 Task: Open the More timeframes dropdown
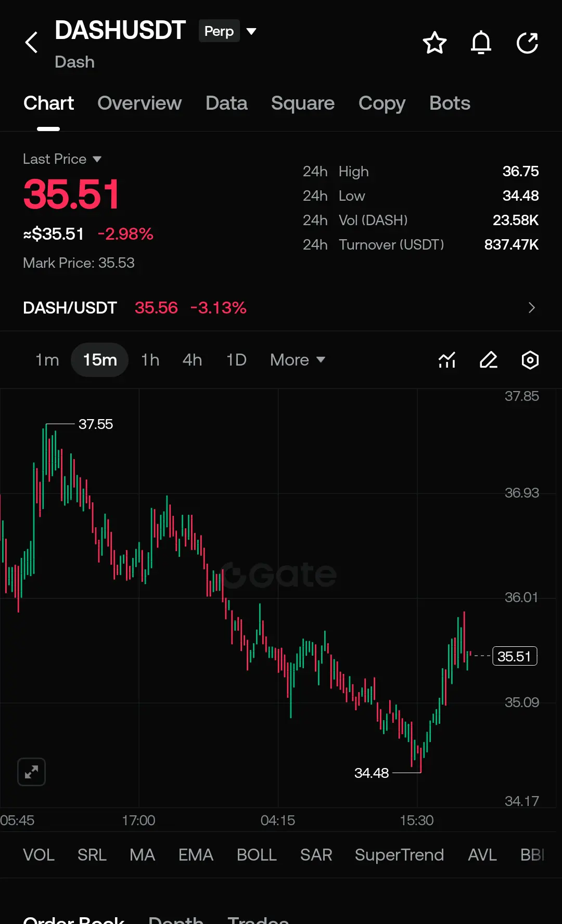point(298,360)
